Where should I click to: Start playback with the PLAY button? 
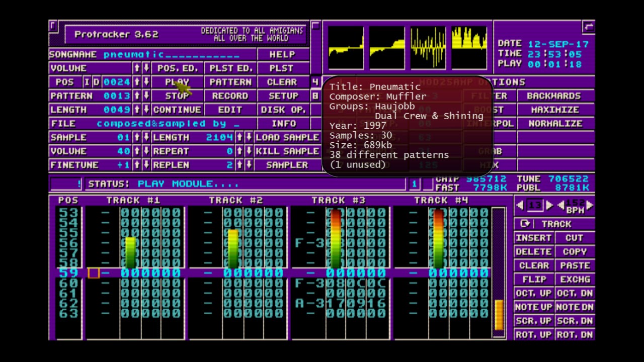click(x=177, y=82)
